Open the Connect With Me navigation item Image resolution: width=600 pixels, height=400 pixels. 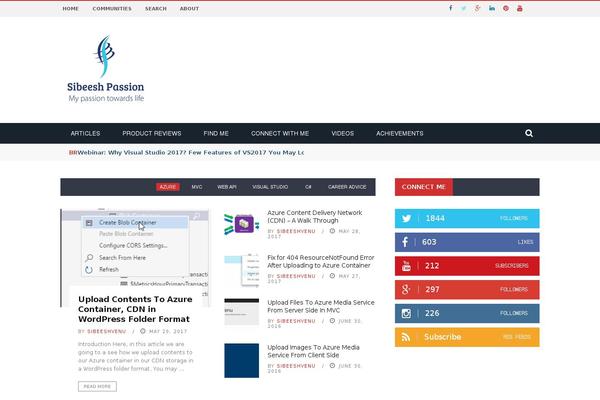point(280,133)
